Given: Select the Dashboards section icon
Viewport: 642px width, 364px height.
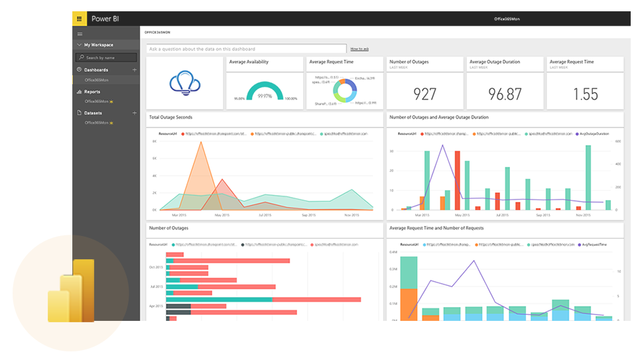Looking at the screenshot, I should point(80,70).
